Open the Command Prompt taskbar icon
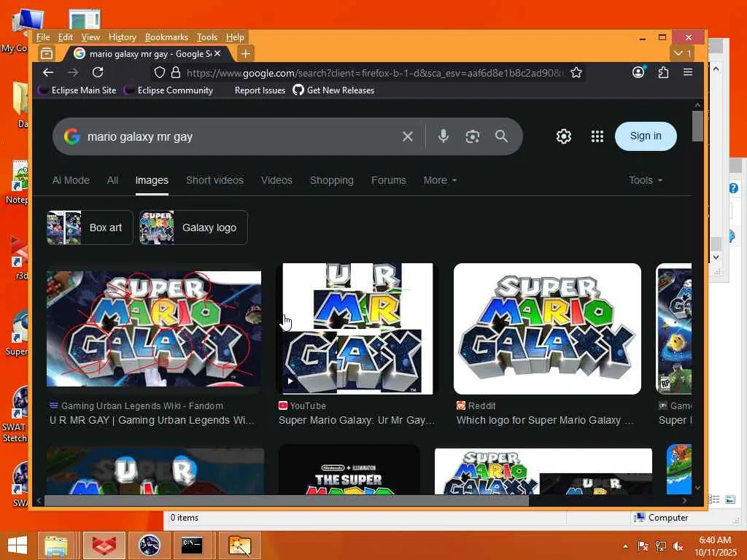The height and width of the screenshot is (560, 747). tap(192, 545)
